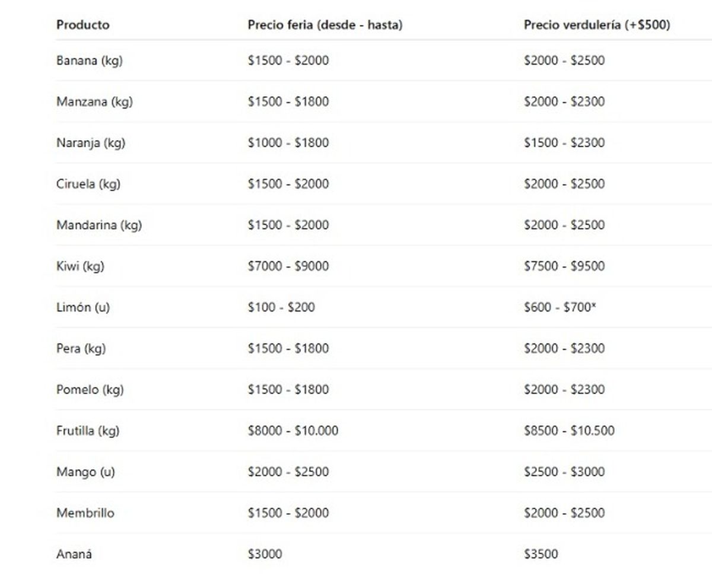Select the Banana (kg) product cell
This screenshot has width=712, height=588.
(x=90, y=61)
